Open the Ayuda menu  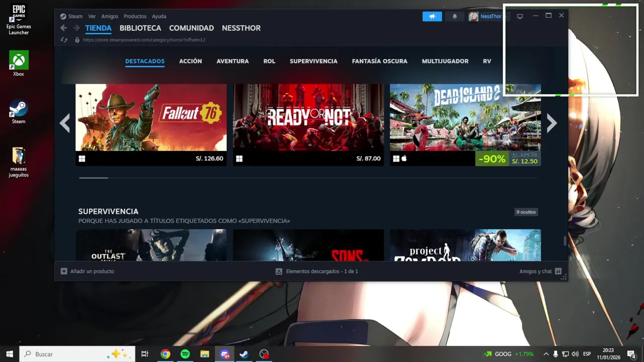pos(159,16)
